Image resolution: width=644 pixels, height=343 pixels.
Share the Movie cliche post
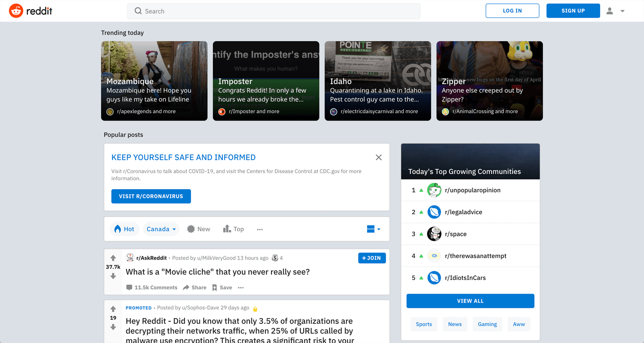[x=194, y=288]
